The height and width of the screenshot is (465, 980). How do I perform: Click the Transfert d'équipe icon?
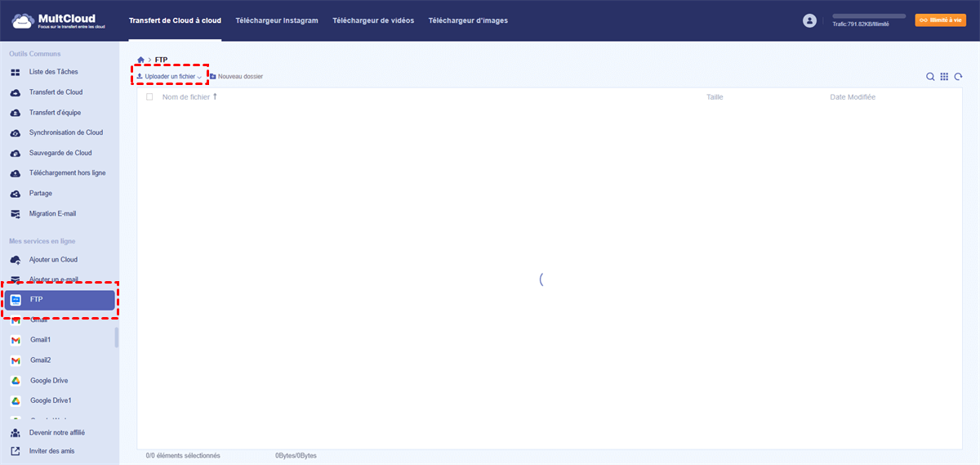15,113
